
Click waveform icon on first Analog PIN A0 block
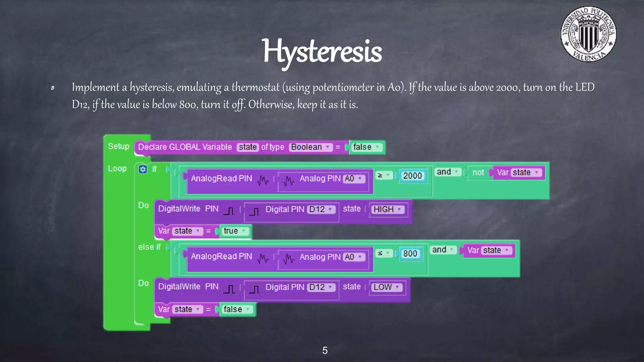tap(288, 181)
